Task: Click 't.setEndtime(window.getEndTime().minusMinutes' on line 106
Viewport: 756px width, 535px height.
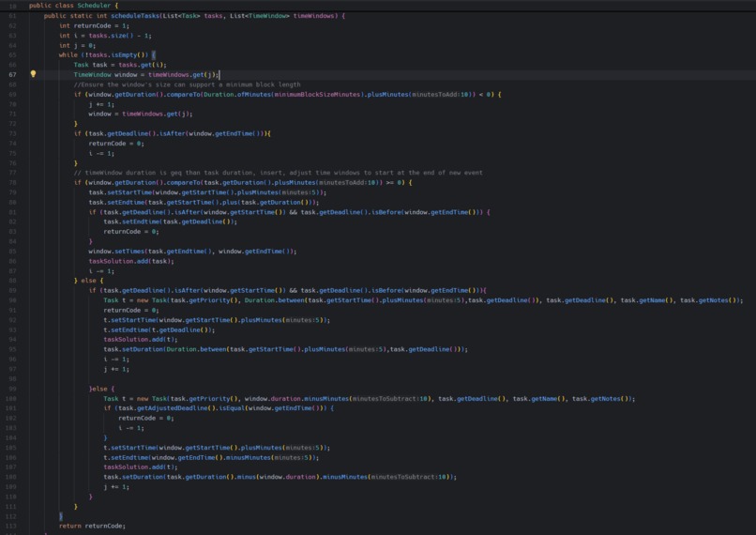Action: click(211, 457)
